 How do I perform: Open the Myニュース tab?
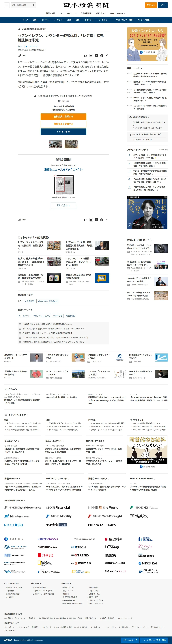pos(72,13)
